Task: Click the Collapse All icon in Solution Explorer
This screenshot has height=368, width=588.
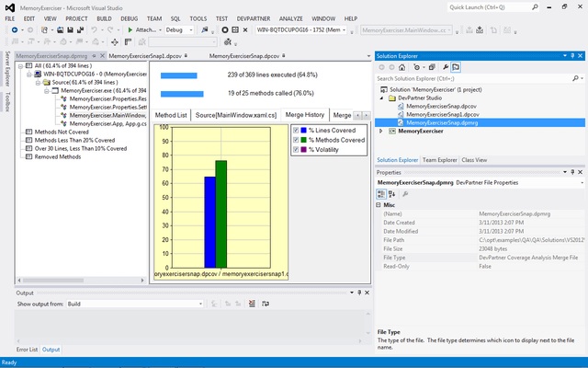Action: point(432,67)
